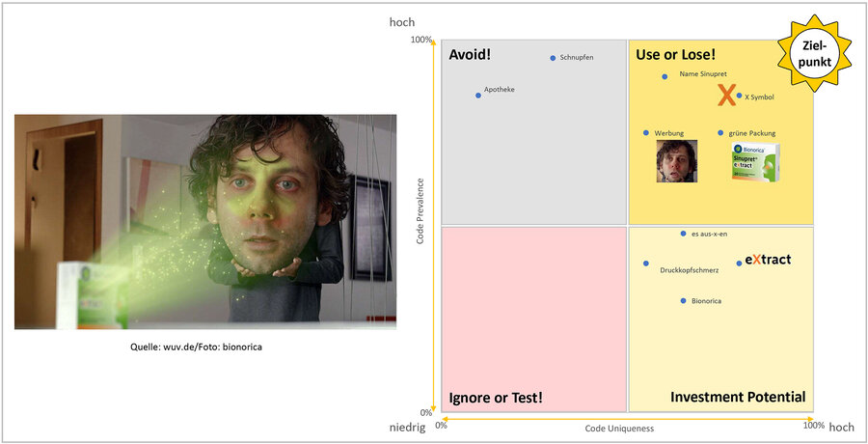
Task: Select the es aus-x-en data point
Action: [x=683, y=234]
